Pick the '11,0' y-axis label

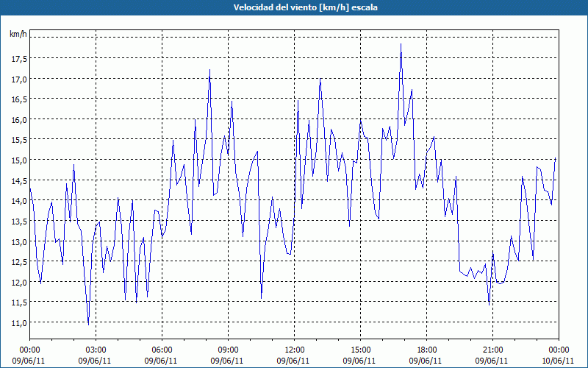18,322
